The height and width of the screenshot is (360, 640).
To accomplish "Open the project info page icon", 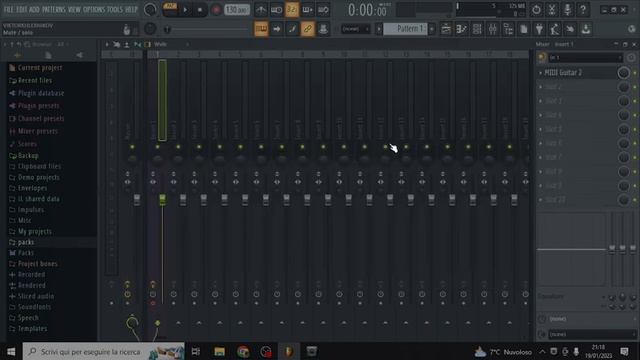I will pos(524,29).
